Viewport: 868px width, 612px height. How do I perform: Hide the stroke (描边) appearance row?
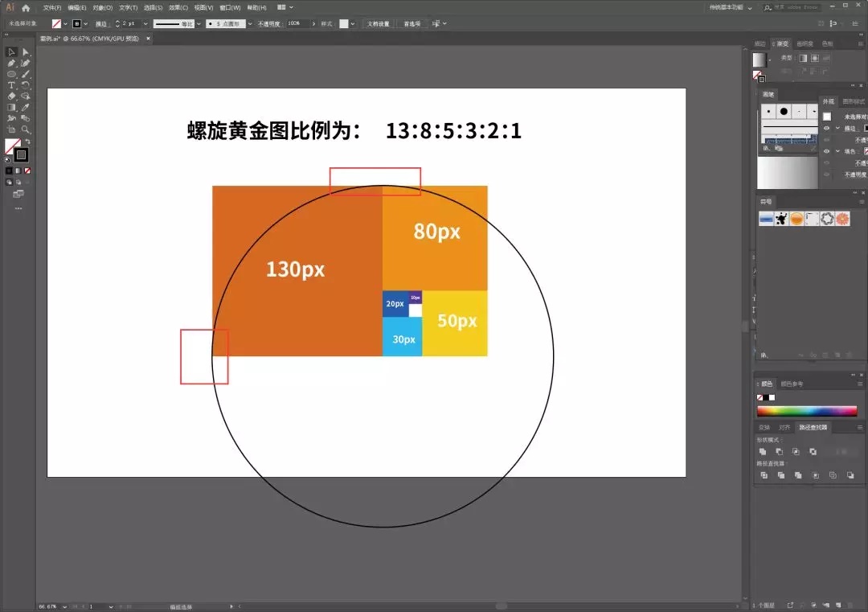[826, 128]
